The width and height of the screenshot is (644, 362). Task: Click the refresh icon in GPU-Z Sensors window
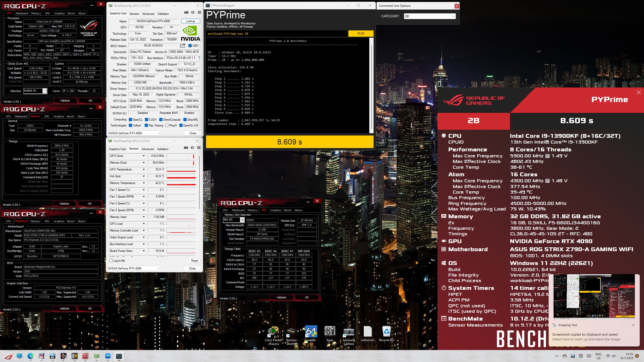(192, 148)
